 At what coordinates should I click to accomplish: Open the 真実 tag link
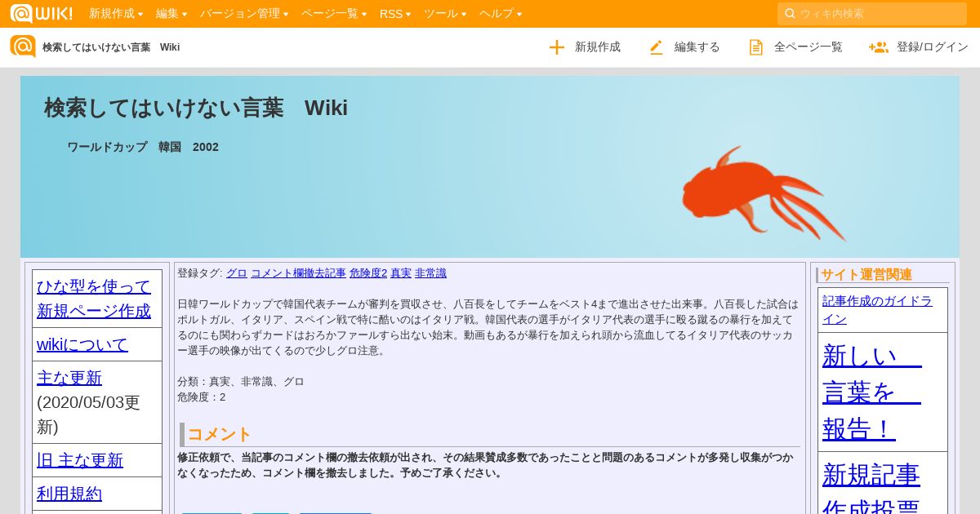401,273
